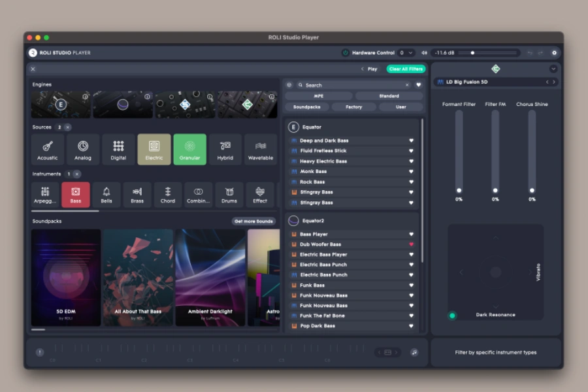Toggle the Hardware Control power button
Screen dimensions: 588x392
(346, 53)
